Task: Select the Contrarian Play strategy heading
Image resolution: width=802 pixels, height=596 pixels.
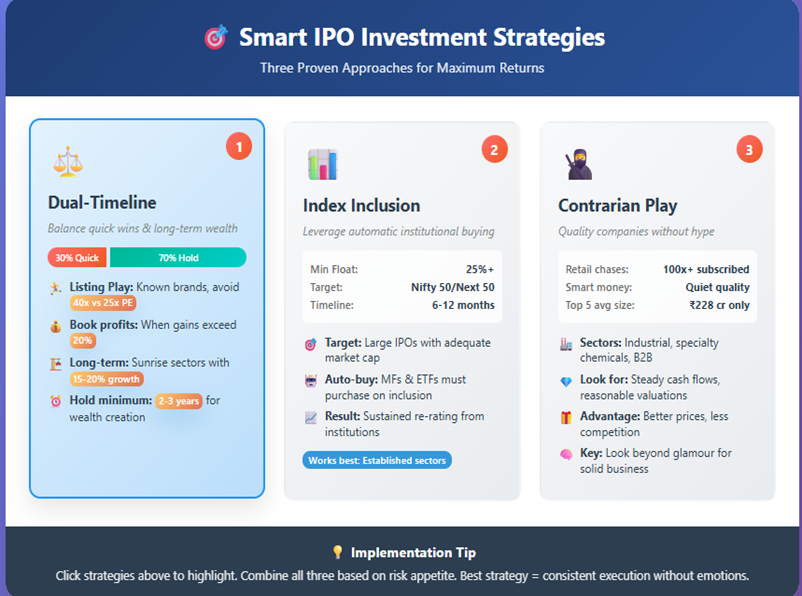Action: point(617,205)
